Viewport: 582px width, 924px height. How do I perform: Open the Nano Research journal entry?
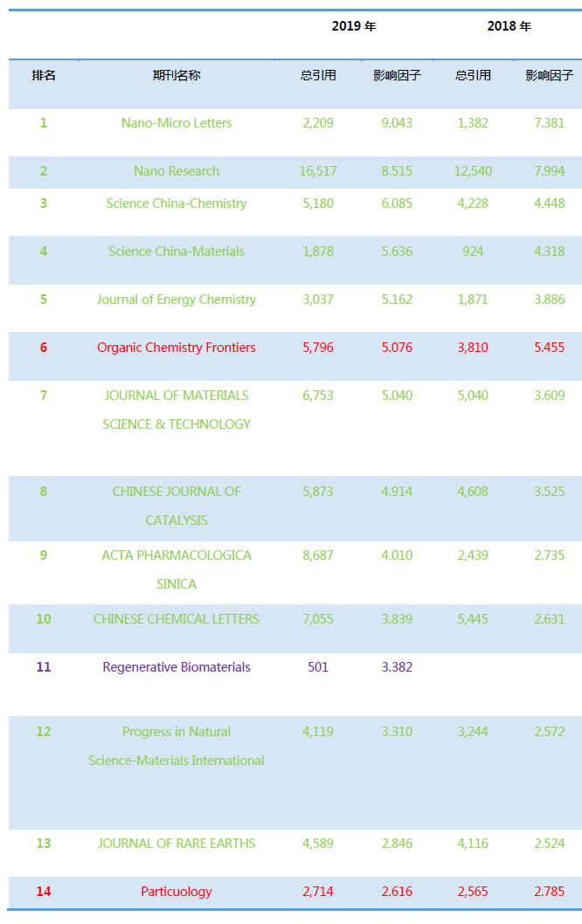point(177,171)
